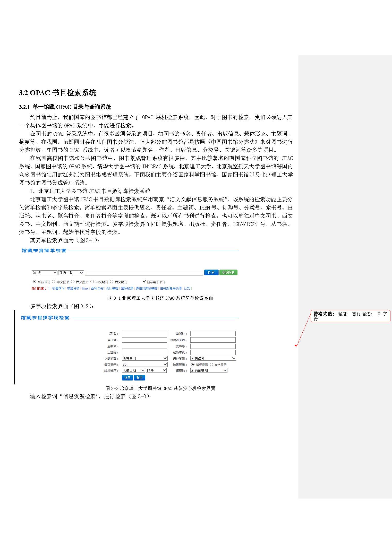
Task: Uncheck the 显示电子书刊 checkbox
Action: [144, 282]
